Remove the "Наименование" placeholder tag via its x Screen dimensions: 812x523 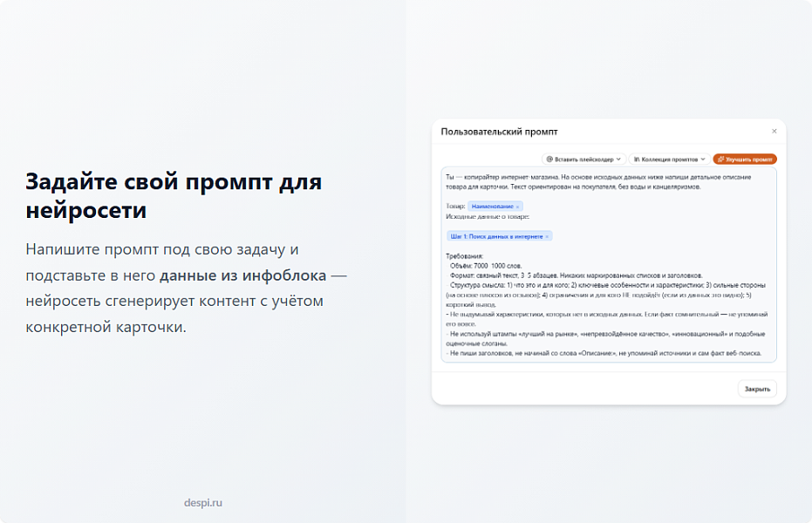(517, 207)
